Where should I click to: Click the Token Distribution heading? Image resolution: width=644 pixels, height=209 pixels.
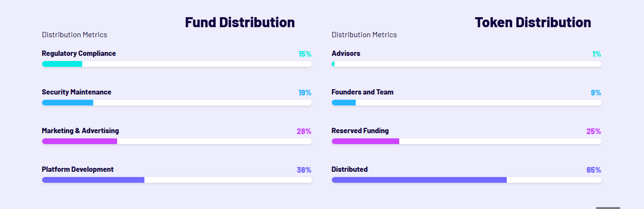533,22
